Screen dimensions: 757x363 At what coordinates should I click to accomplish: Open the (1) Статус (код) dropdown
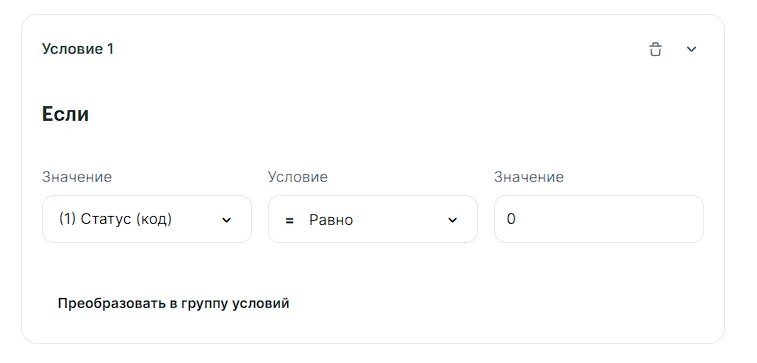[x=147, y=219]
